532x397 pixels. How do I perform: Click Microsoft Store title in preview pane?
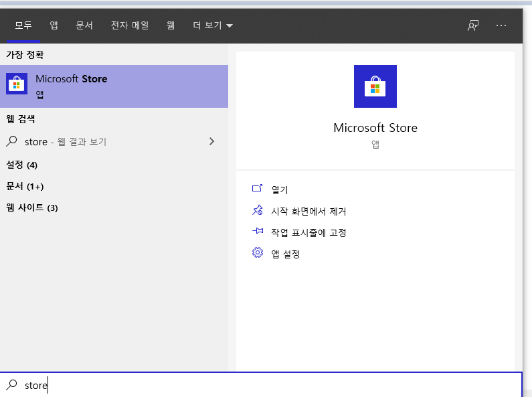(375, 128)
